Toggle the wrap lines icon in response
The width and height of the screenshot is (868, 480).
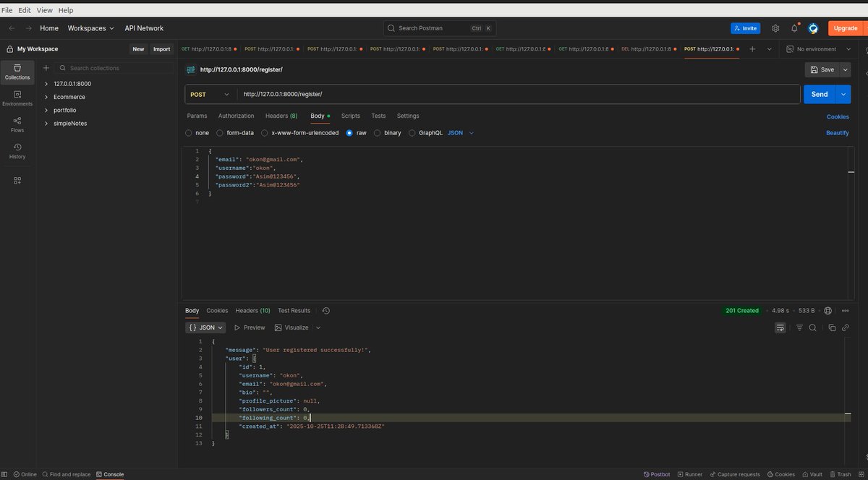point(780,327)
